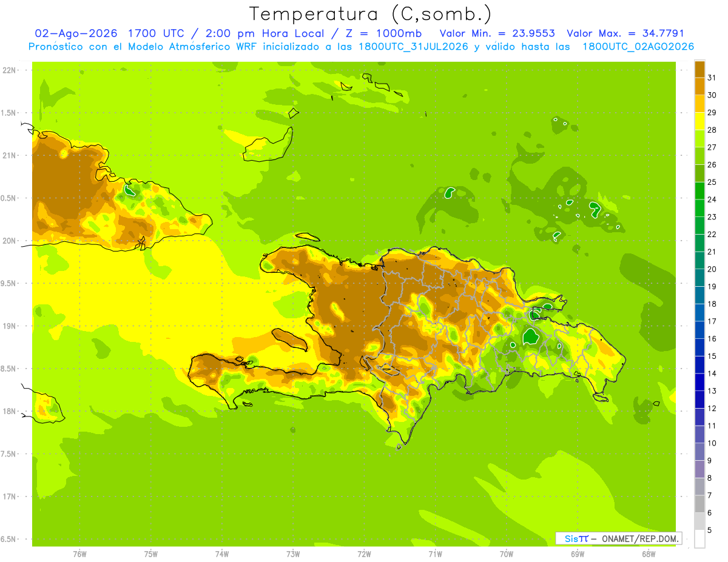Click the title "Temperatura (C,somb.)"
The image size is (728, 562).
click(x=369, y=13)
